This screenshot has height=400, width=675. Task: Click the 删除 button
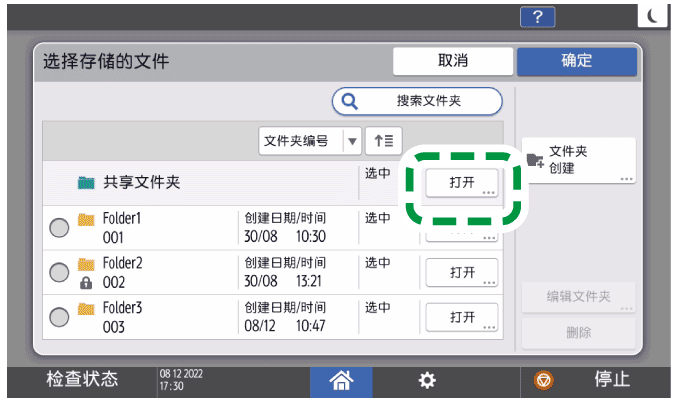pyautogui.click(x=579, y=333)
